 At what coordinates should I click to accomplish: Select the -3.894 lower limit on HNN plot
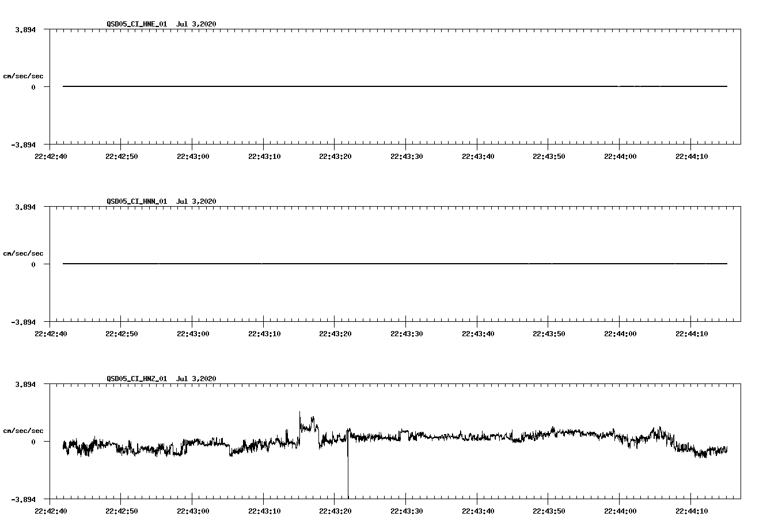(x=23, y=322)
